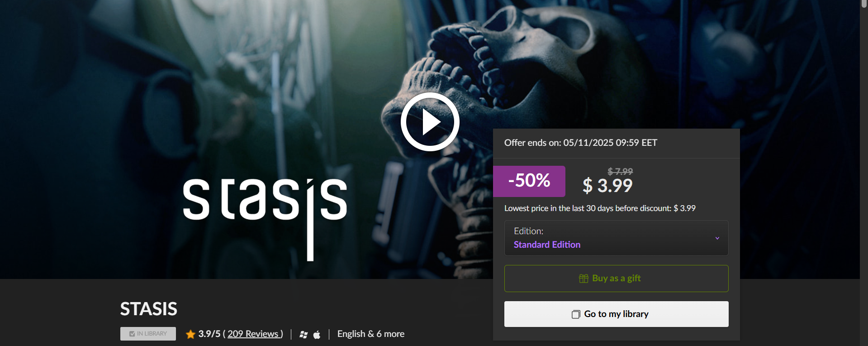Open the Standard Edition dropdown
868x346 pixels.
[617, 238]
